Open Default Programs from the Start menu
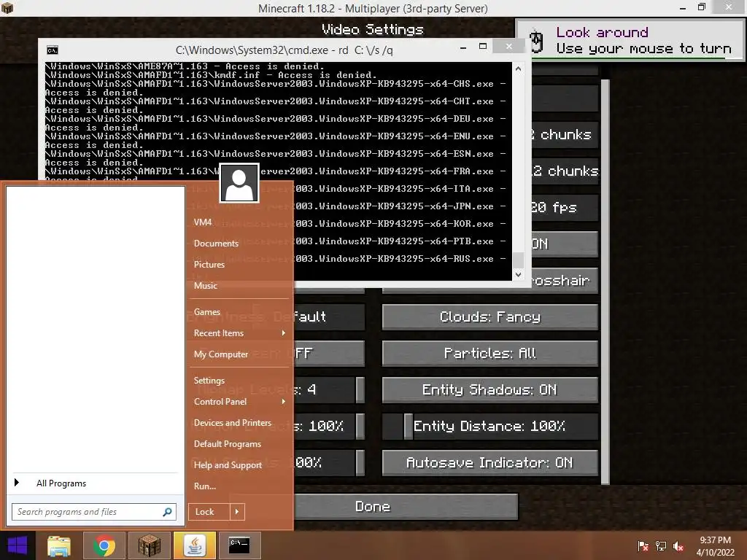 228,444
